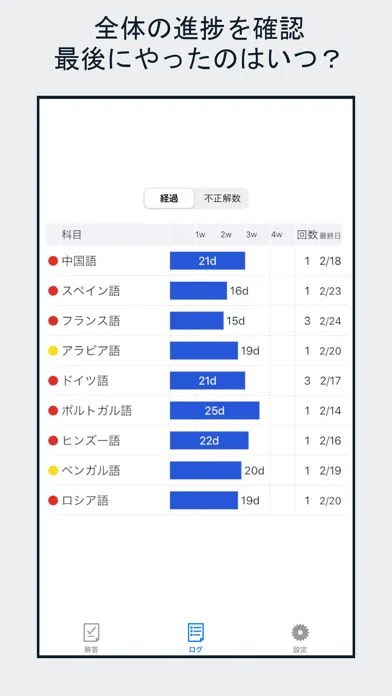Switch segmented control to 経過

(169, 199)
